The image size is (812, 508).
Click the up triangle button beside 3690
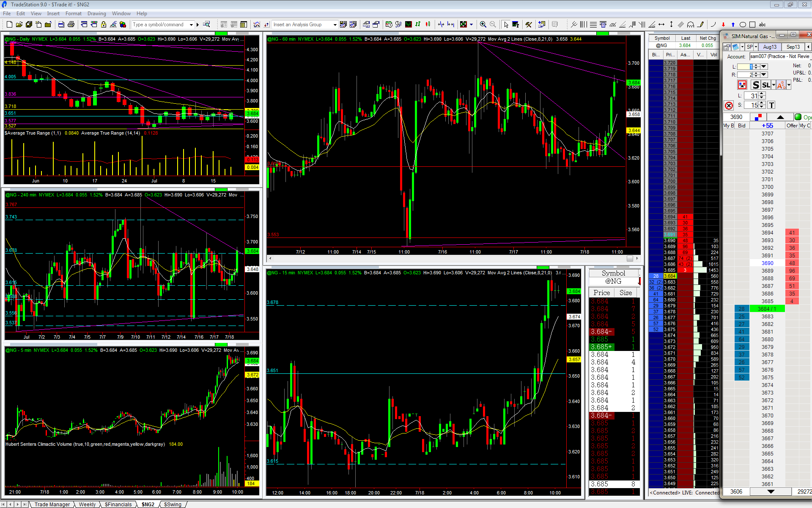(780, 117)
